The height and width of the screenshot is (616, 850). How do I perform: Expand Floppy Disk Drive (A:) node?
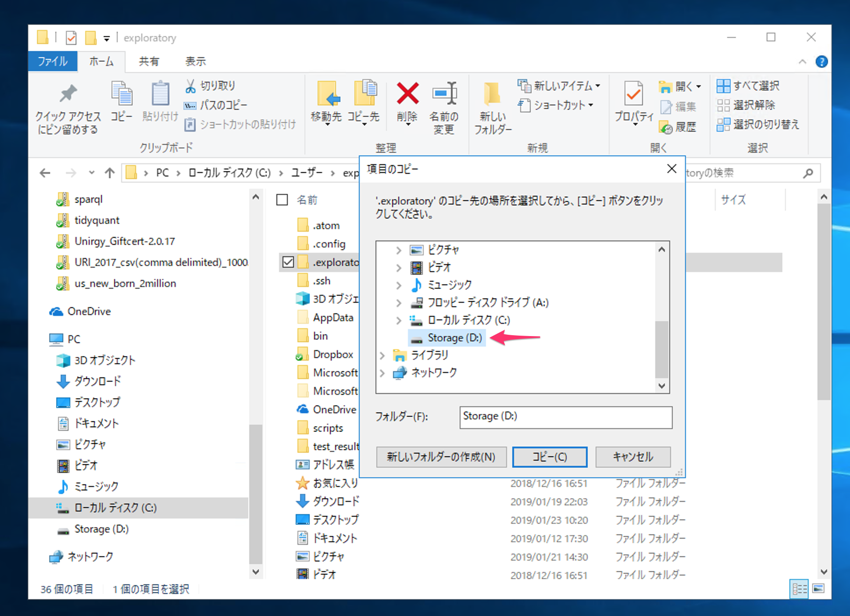coord(398,303)
